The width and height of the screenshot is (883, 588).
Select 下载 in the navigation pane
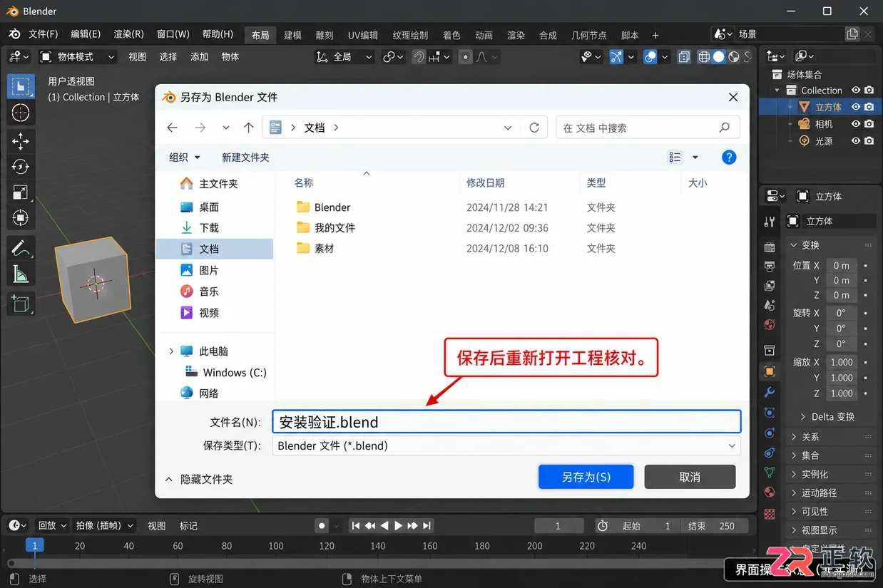pyautogui.click(x=208, y=228)
